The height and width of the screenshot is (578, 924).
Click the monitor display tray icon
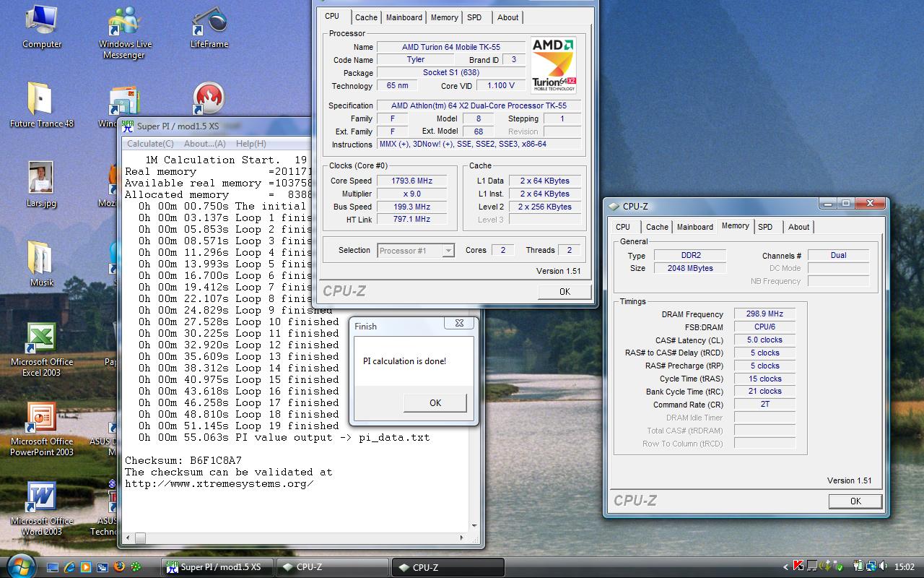pos(812,566)
